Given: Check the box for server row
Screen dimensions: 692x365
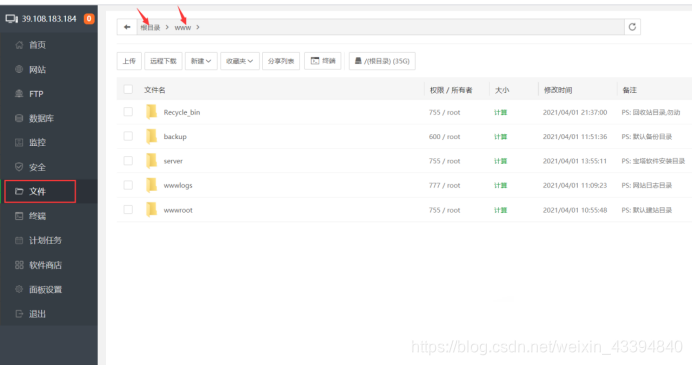Looking at the screenshot, I should point(128,160).
